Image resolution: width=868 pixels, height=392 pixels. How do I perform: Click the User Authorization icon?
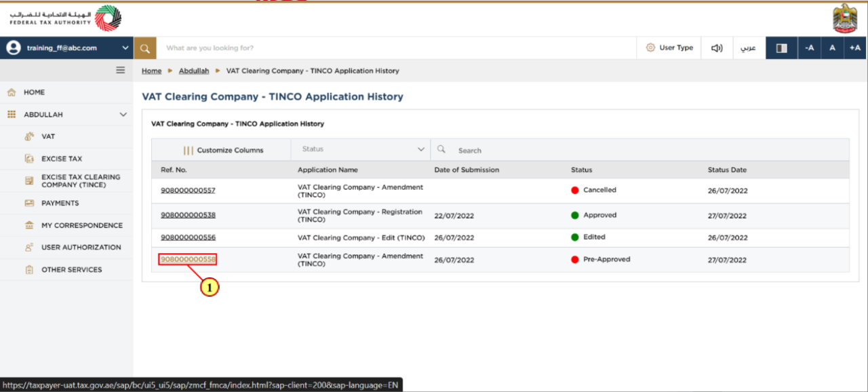point(29,248)
